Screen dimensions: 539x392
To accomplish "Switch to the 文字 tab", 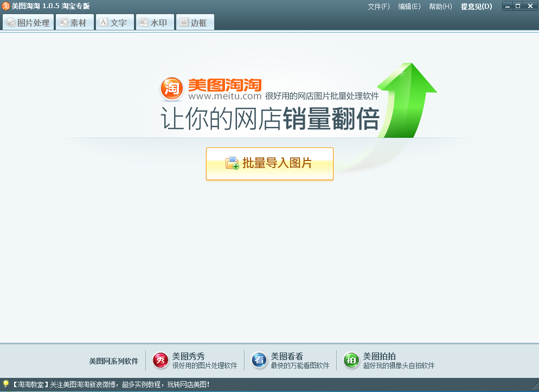I will coord(115,22).
